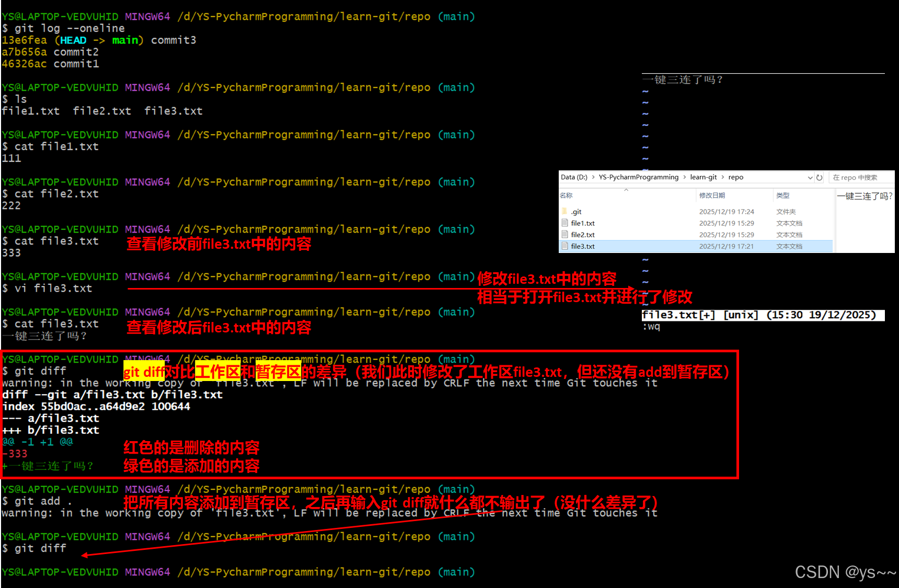
Task: Click the output '111'
Action: (x=11, y=158)
